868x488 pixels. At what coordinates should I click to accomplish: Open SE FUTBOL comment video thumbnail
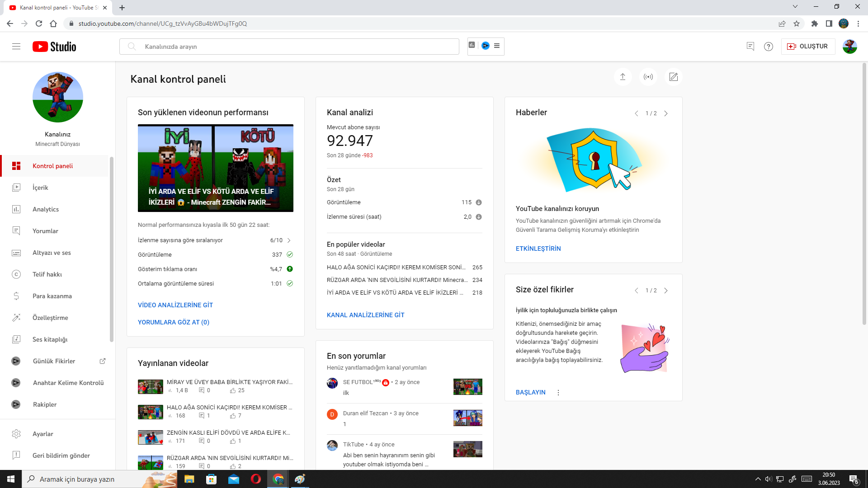[468, 387]
